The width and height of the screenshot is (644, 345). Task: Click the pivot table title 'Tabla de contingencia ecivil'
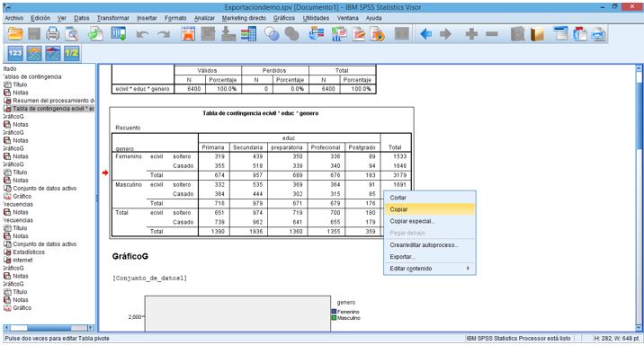[261, 113]
